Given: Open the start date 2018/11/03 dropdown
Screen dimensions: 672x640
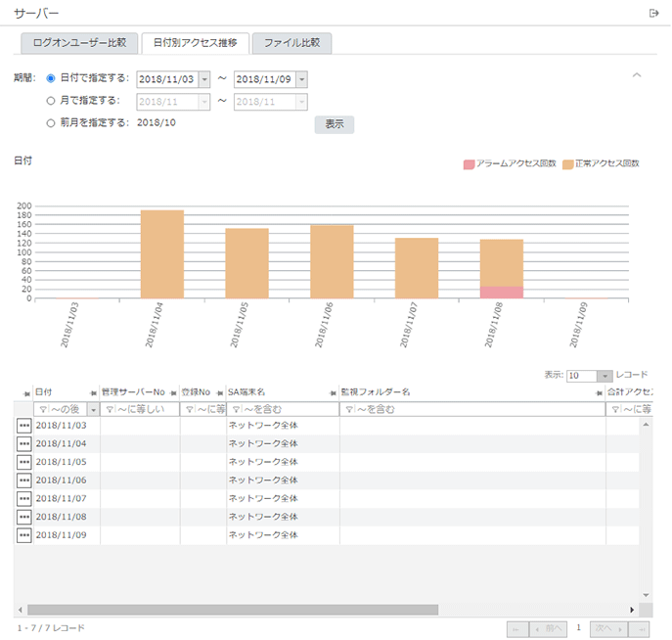Looking at the screenshot, I should (203, 79).
